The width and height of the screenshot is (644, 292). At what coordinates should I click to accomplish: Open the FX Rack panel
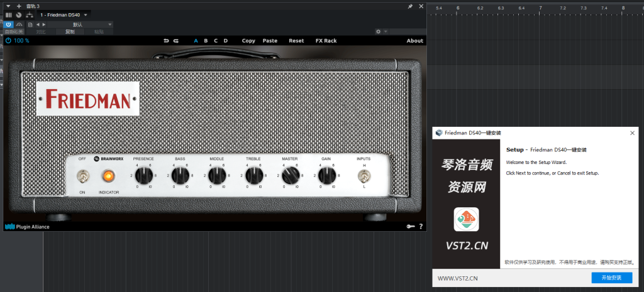coord(326,41)
